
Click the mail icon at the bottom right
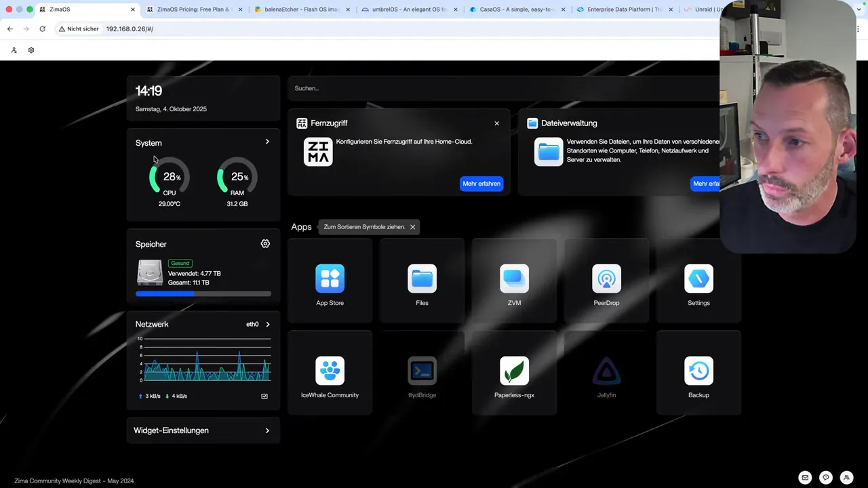tap(805, 478)
